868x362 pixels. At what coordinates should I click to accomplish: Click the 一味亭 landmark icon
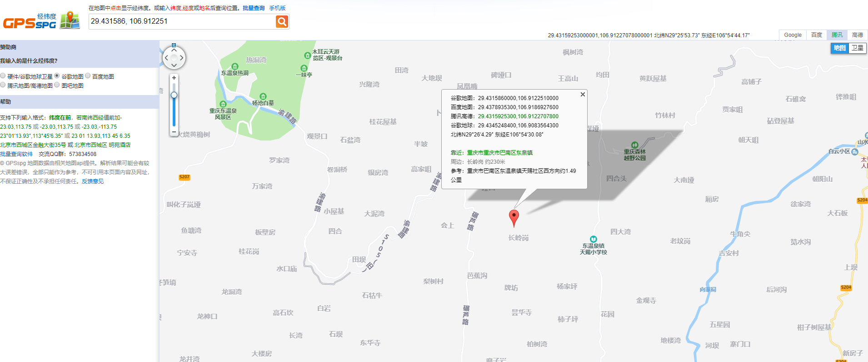pos(304,68)
